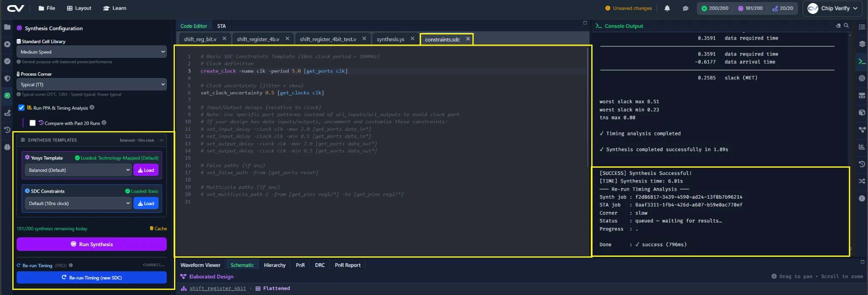
Task: Open the SDC Constraints Default (10ns clock) dropdown
Action: [79, 203]
